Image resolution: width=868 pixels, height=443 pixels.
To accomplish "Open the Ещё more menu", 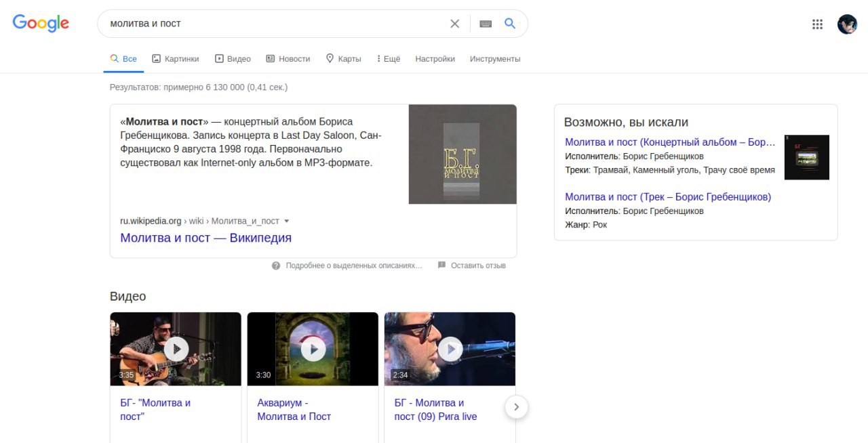I will [389, 59].
